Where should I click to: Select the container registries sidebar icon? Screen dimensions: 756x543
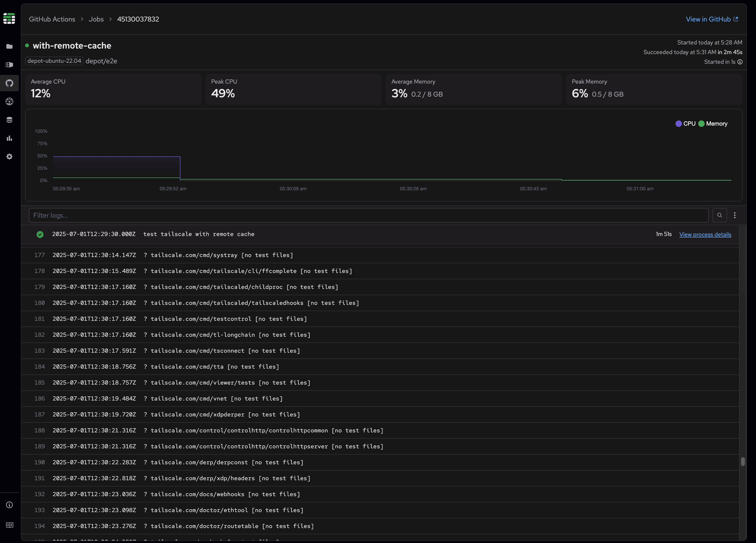[x=9, y=65]
